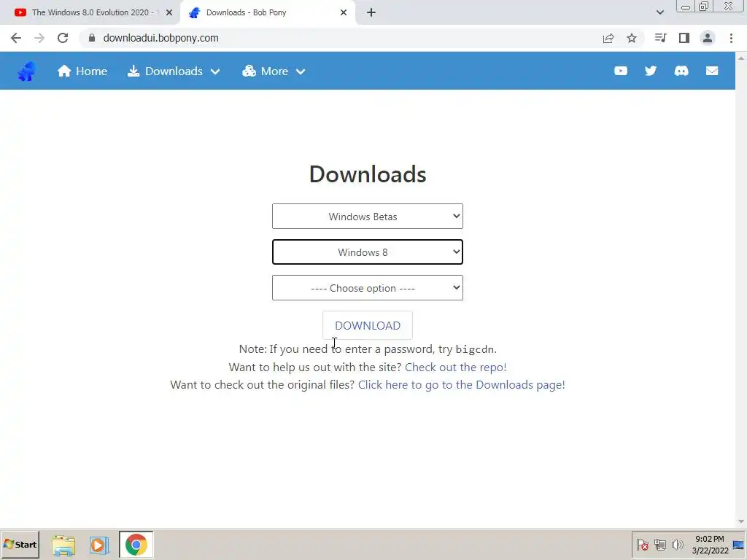The width and height of the screenshot is (747, 560).
Task: Go forward with the browser arrow
Action: pos(39,38)
